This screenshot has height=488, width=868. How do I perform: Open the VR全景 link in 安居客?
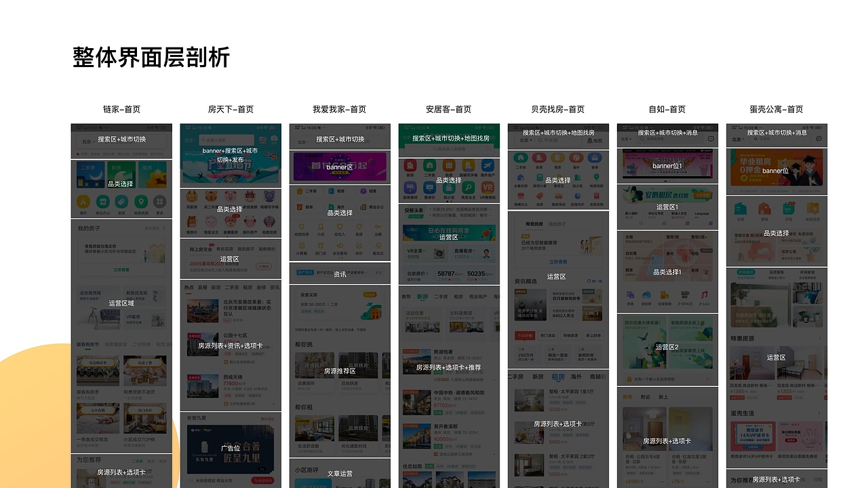pyautogui.click(x=415, y=251)
